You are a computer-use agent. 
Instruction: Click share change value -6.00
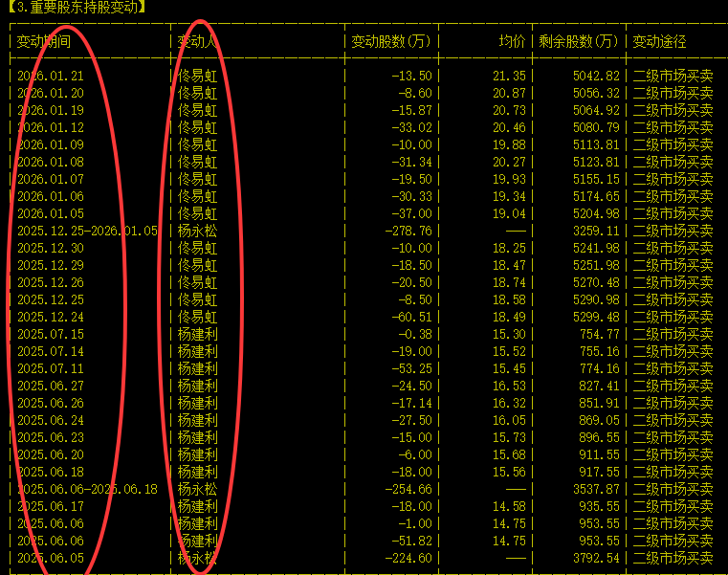[x=414, y=454]
